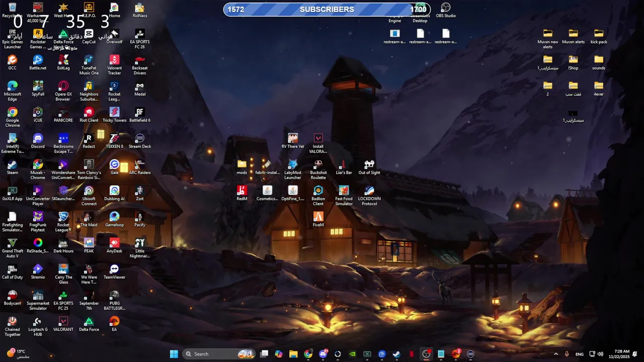Screen dimensions: 644x362
Task: Open the Recycle Bin
Action: click(13, 10)
